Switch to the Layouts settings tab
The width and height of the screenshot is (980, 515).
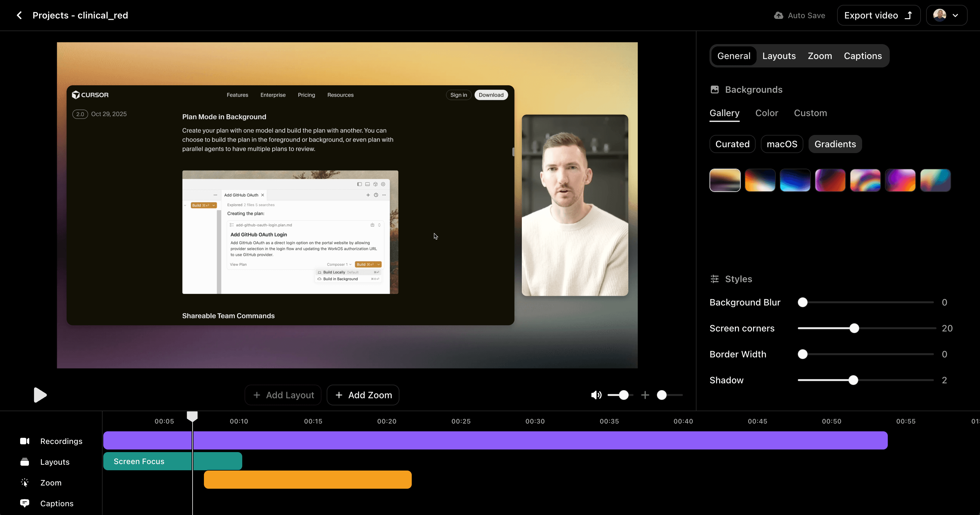tap(779, 55)
